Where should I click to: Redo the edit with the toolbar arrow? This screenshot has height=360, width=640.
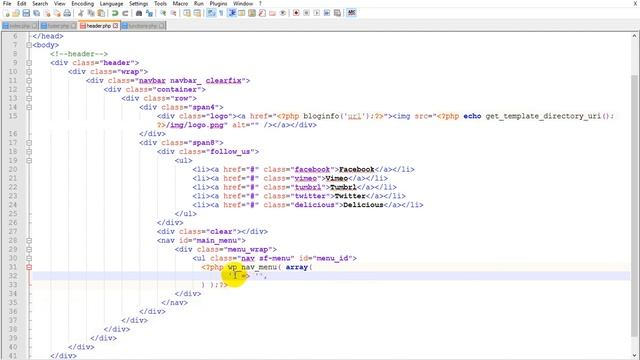[125, 13]
